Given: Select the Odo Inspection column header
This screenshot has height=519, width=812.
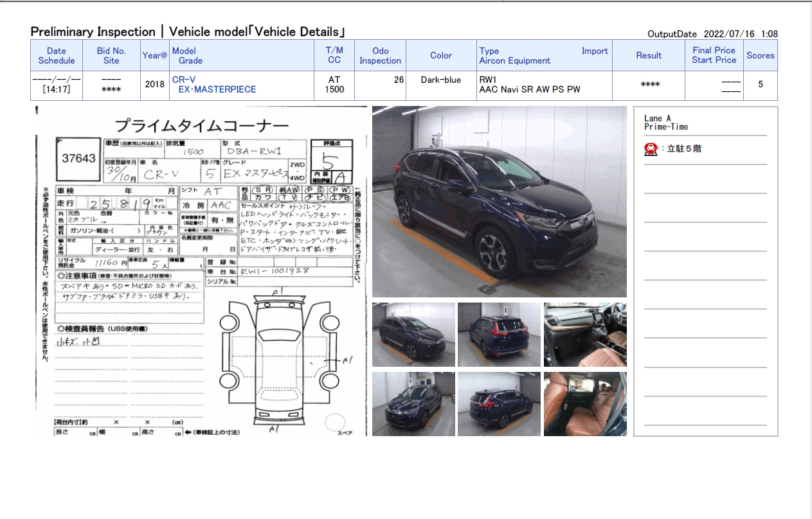Looking at the screenshot, I should coord(380,56).
